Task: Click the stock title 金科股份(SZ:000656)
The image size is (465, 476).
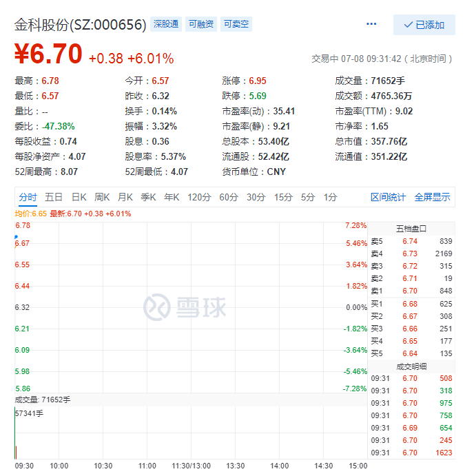Action: click(80, 25)
